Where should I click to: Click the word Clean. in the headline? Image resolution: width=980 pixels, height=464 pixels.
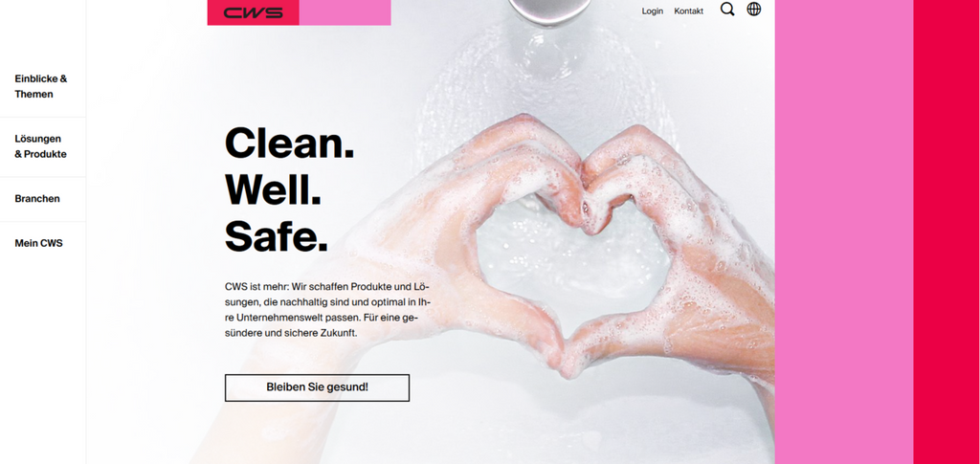tap(289, 143)
